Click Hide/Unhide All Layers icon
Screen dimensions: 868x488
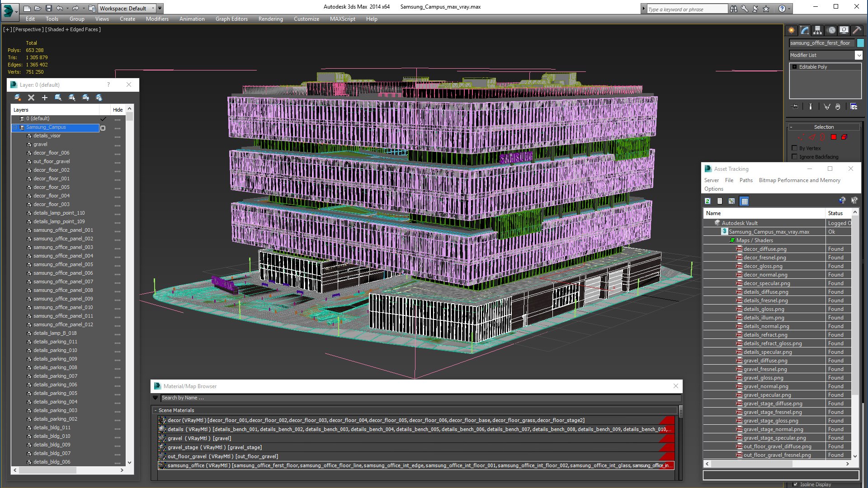85,98
